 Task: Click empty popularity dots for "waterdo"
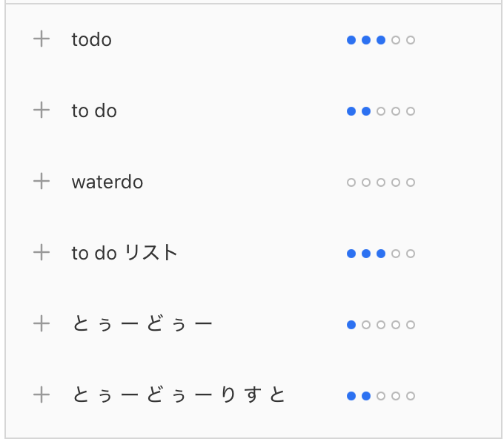[x=381, y=182]
